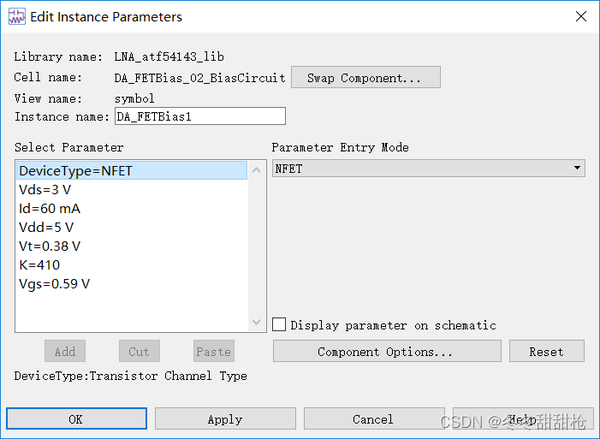Click the dropdown arrow beside NFET
The width and height of the screenshot is (600, 439).
tap(577, 168)
